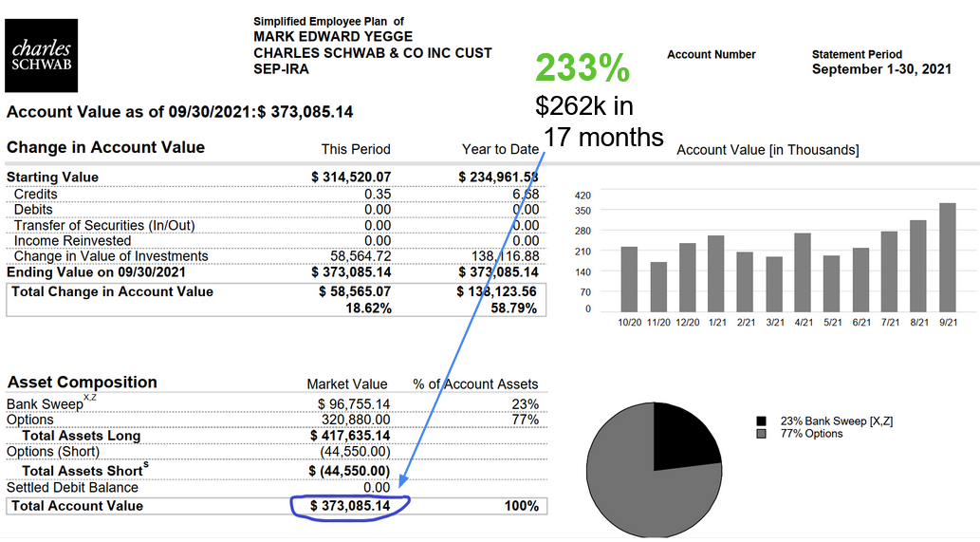Click the Account Value [in Thousands] chart title

pyautogui.click(x=767, y=150)
